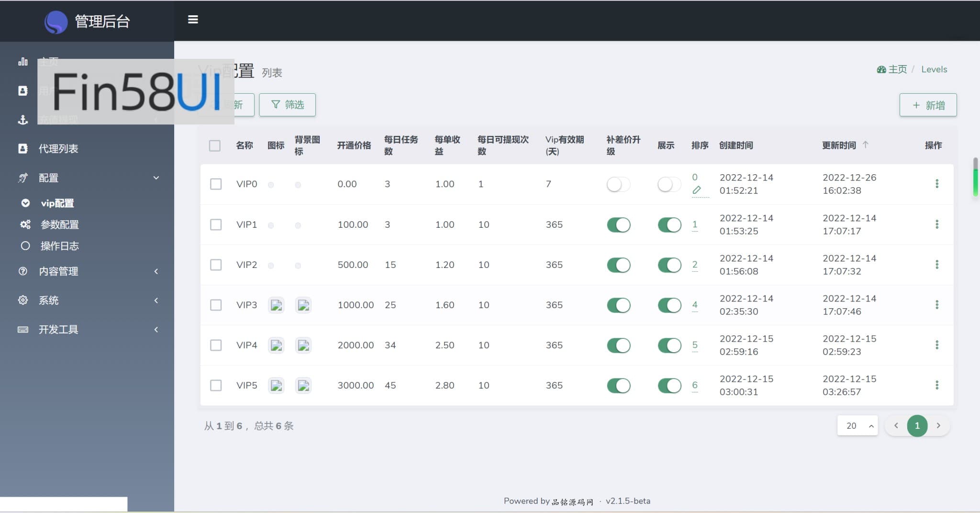This screenshot has height=513, width=980.
Task: Open three-dot actions menu for VIP3 row
Action: (936, 305)
